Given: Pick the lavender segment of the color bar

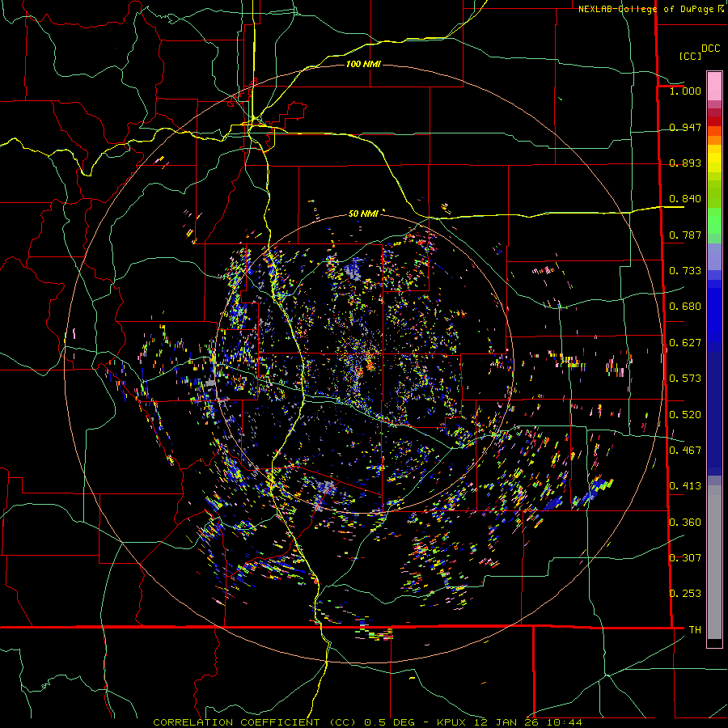Looking at the screenshot, I should (x=714, y=256).
